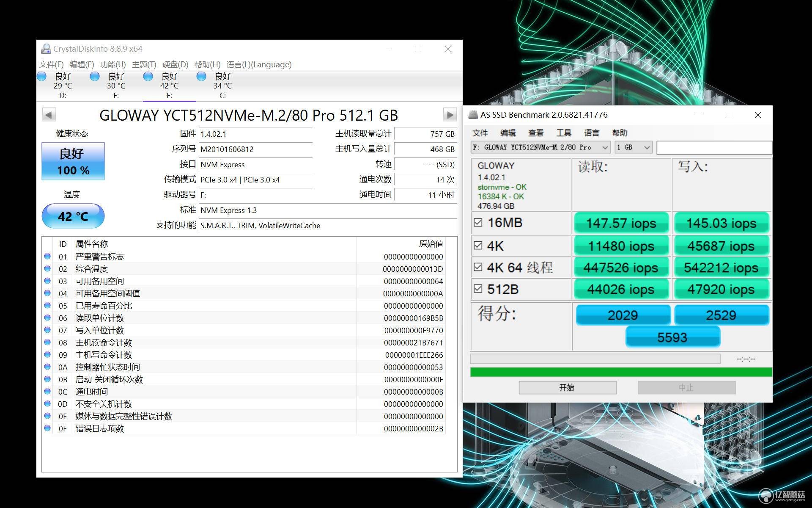This screenshot has height=508, width=812.
Task: Click the empty text field beside 1 GB dropdown
Action: (x=714, y=147)
